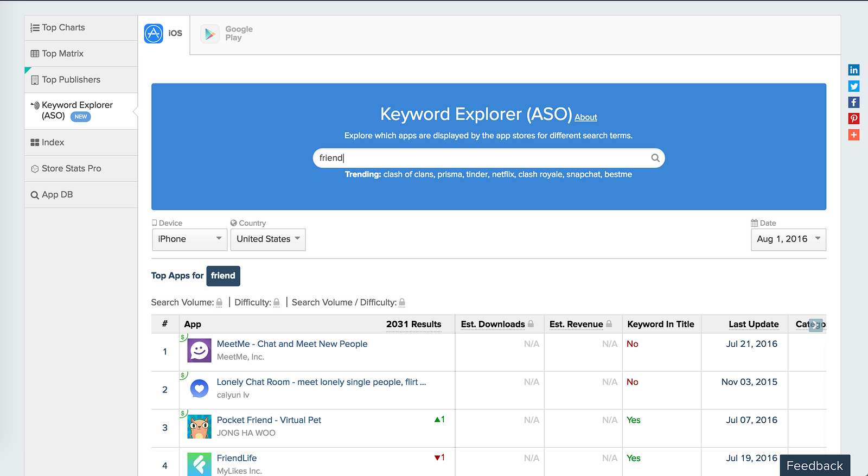The width and height of the screenshot is (868, 476).
Task: Click the Google Play logo icon
Action: [x=210, y=34]
